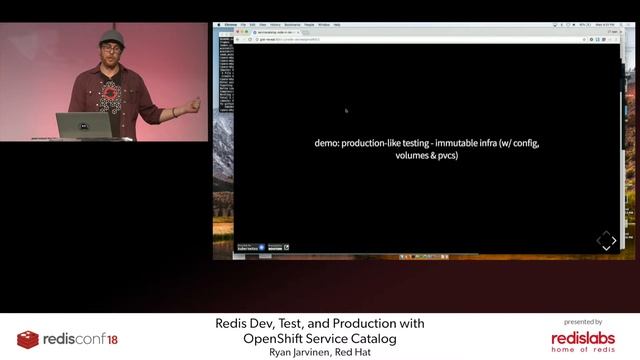Click the menu bar clock
Screen dimensions: 640x360
click(604, 25)
